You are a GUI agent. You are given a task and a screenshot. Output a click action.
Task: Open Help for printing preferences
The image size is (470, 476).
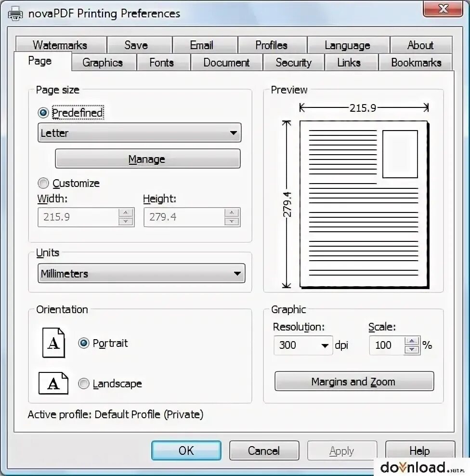click(420, 450)
